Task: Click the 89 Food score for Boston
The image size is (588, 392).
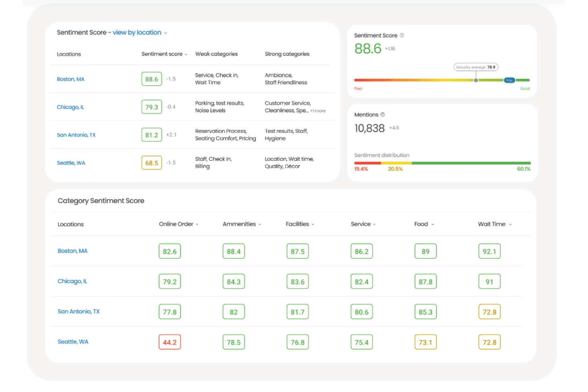Action: [426, 251]
